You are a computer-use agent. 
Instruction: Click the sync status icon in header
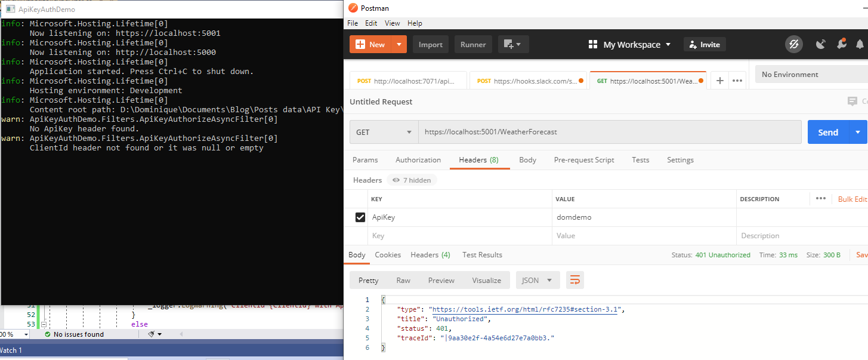click(x=793, y=44)
